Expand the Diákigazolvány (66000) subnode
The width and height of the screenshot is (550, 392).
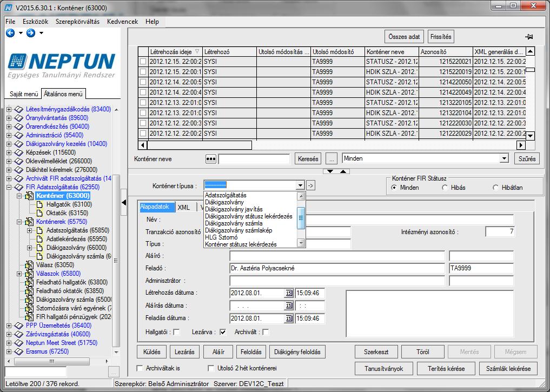click(29, 248)
